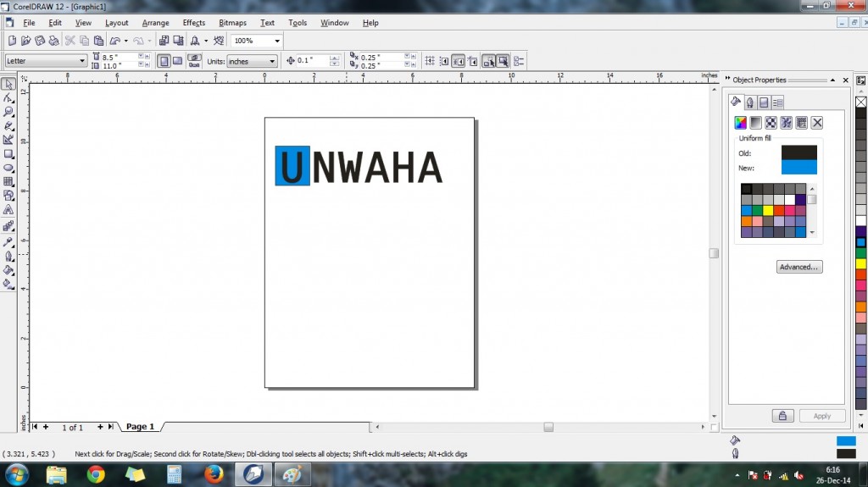
Task: Open the zoom level 100% dropdown
Action: (277, 41)
